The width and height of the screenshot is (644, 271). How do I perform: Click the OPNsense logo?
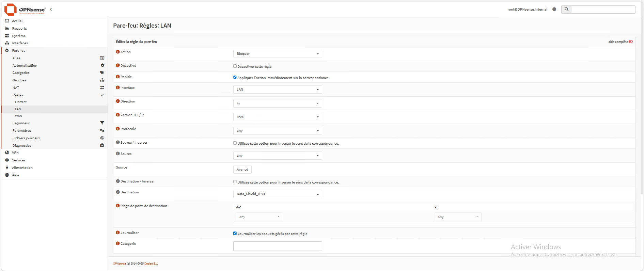pyautogui.click(x=25, y=10)
